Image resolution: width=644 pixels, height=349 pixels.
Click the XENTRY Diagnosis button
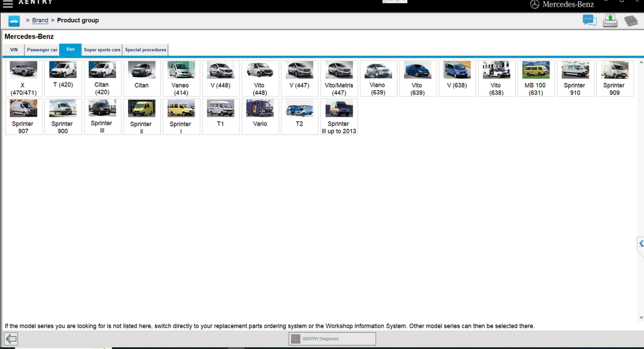[332, 338]
